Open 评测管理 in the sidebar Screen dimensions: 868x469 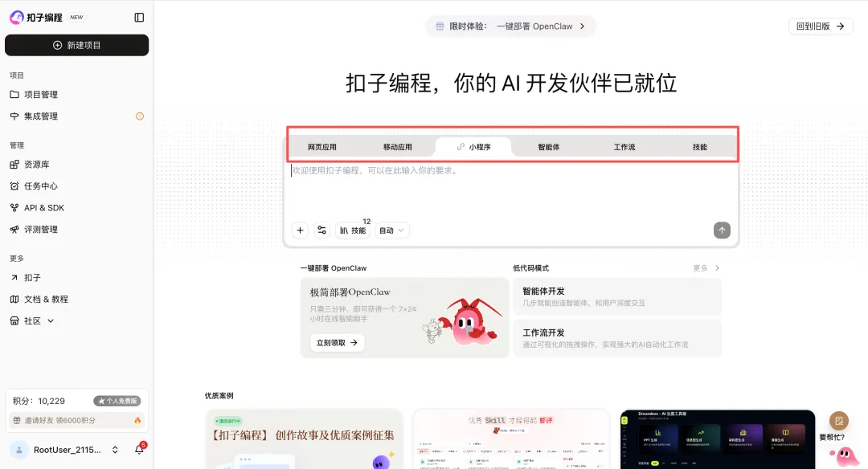point(77,230)
